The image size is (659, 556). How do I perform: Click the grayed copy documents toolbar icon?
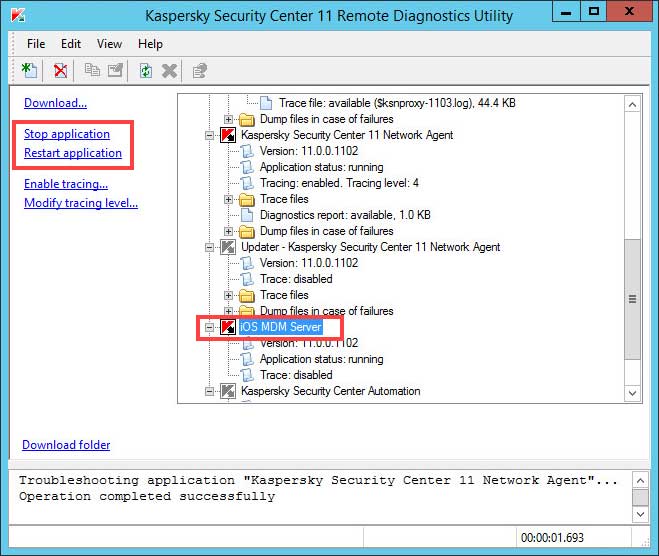click(92, 70)
